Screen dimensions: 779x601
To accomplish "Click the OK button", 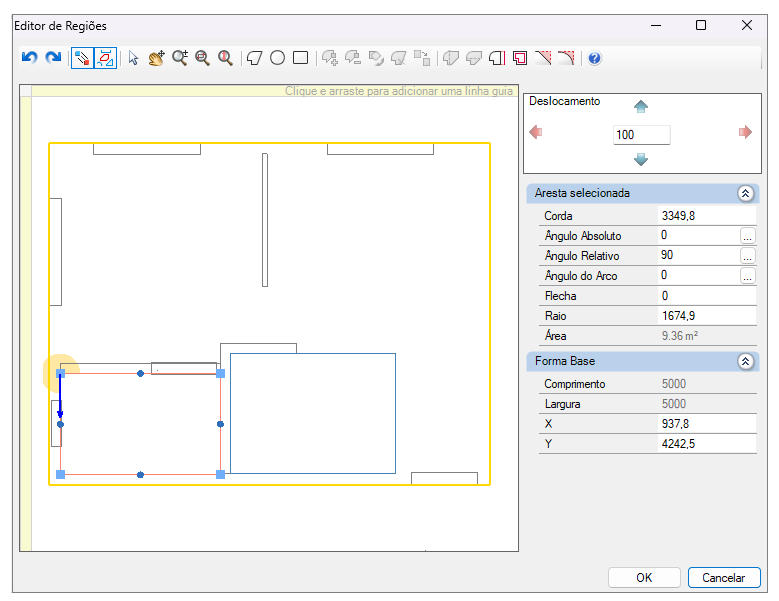I will point(644,578).
